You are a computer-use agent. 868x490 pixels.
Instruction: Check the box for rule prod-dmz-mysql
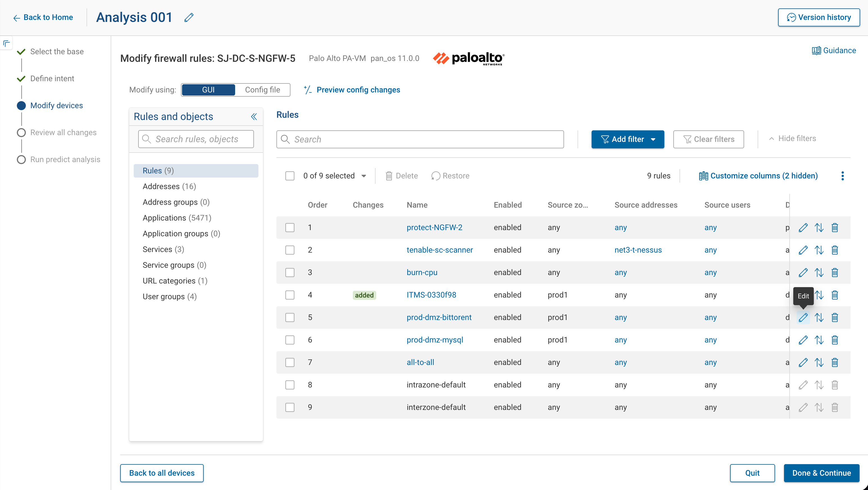(x=290, y=340)
